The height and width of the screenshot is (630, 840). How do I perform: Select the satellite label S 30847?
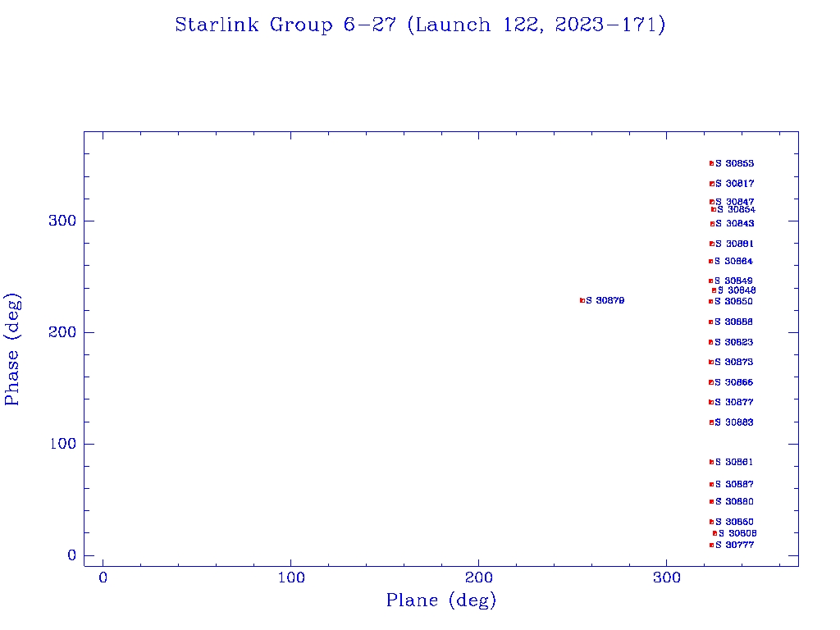point(735,202)
